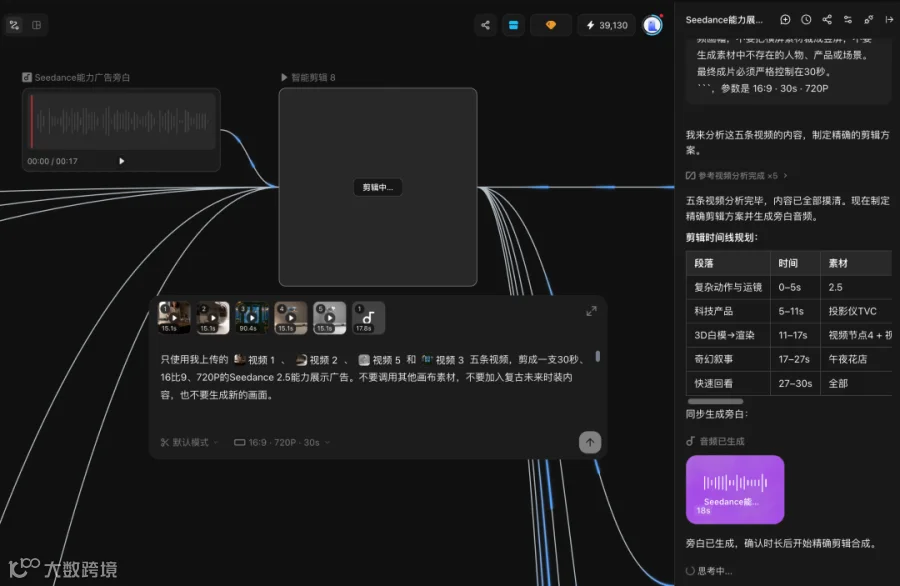Click the workflow canvas view icon
Viewport: 900px width, 586px height.
pos(14,25)
